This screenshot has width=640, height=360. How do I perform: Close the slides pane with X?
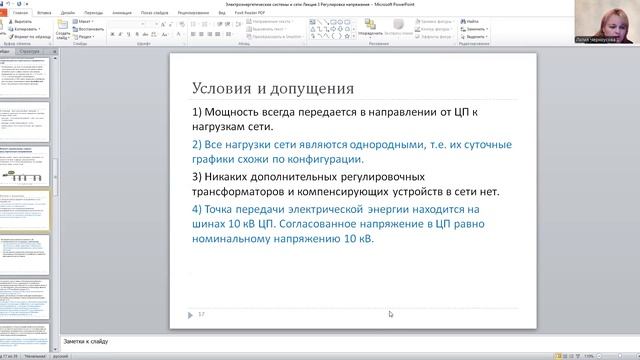point(55,51)
